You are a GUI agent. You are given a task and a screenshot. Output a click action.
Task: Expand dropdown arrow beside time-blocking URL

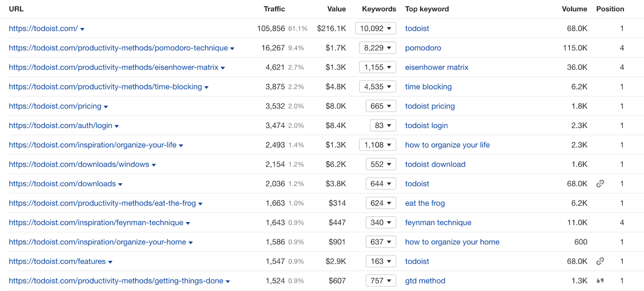[206, 87]
